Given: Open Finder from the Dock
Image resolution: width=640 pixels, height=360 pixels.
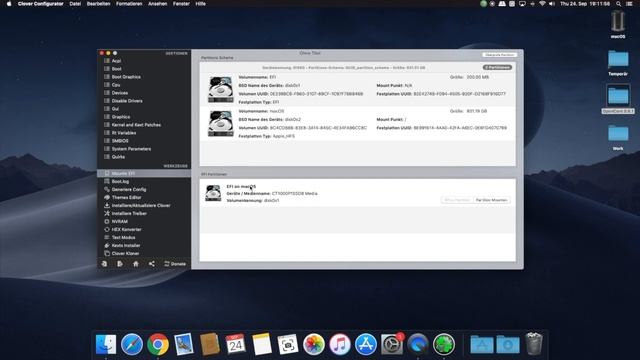Looking at the screenshot, I should point(106,344).
